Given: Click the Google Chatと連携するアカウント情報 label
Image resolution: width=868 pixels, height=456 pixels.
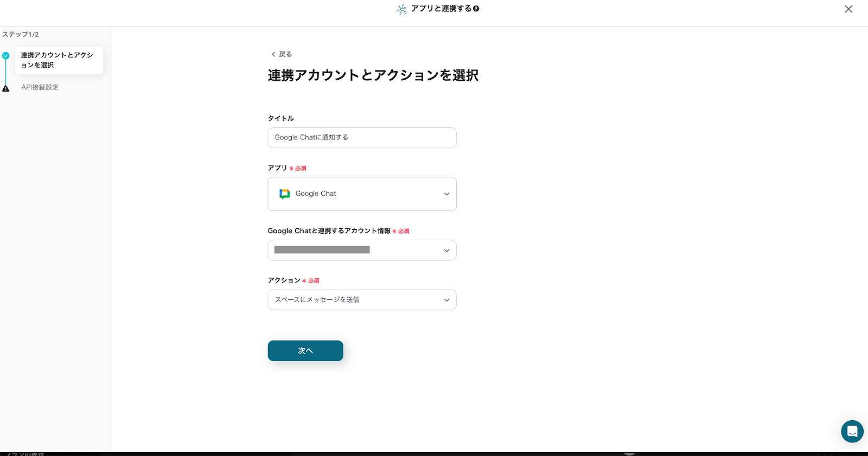Looking at the screenshot, I should [x=329, y=231].
